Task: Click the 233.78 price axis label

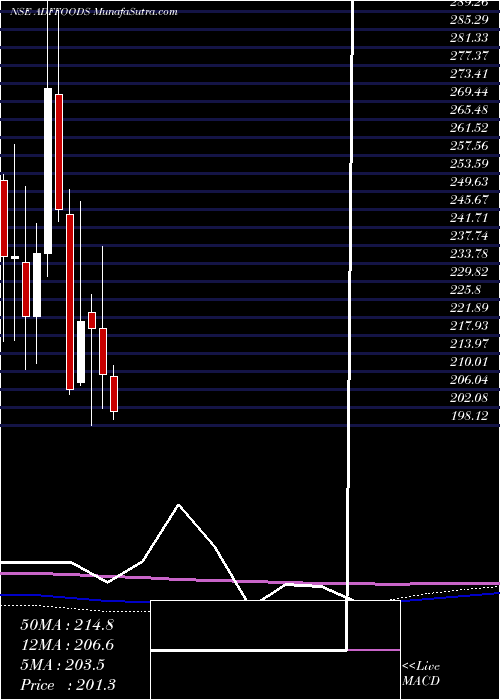Action: point(469,254)
